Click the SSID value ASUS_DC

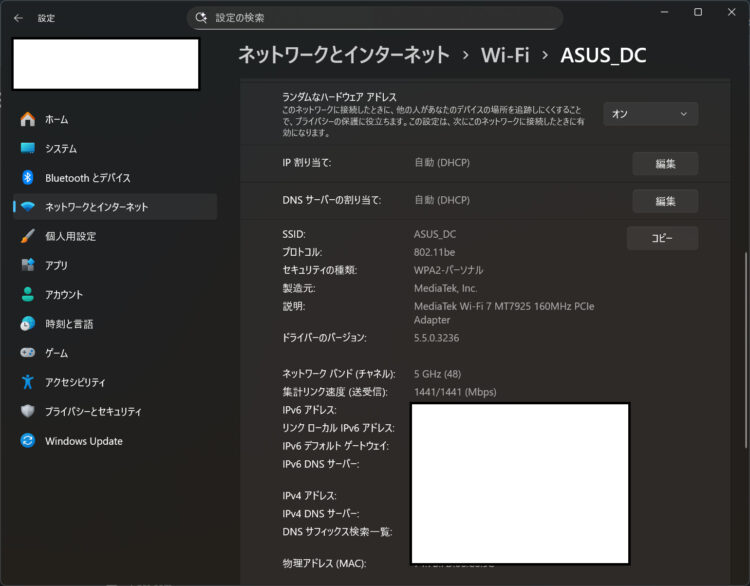[435, 234]
